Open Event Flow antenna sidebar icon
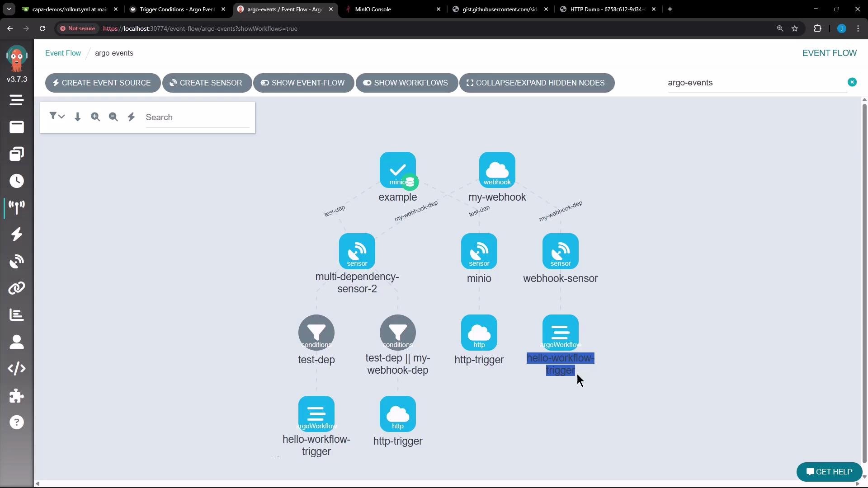Image resolution: width=868 pixels, height=488 pixels. 17,207
